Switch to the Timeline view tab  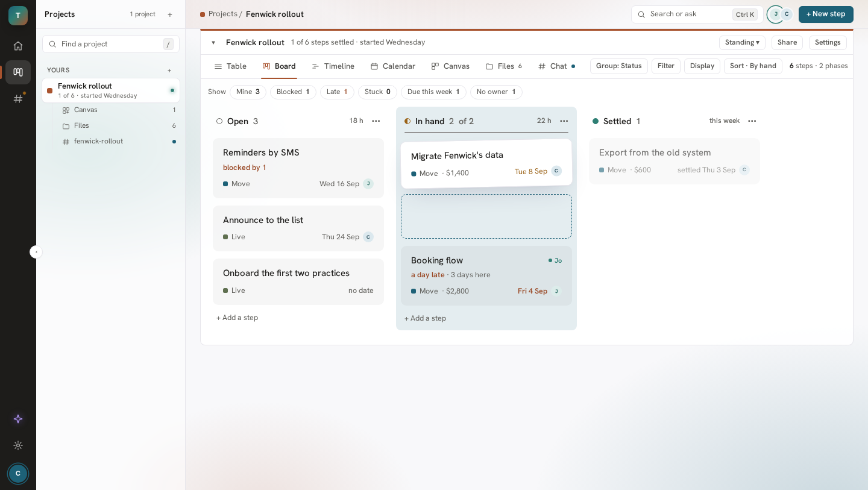click(333, 66)
